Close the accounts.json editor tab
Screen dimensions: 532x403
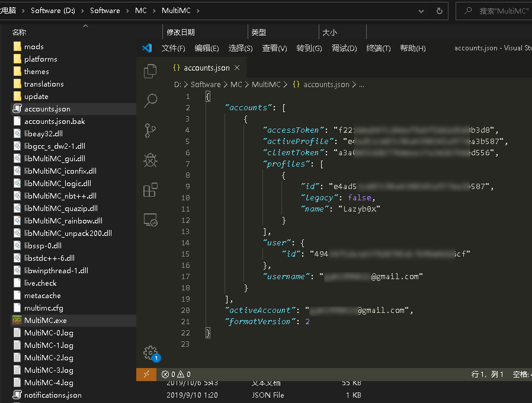(x=237, y=68)
